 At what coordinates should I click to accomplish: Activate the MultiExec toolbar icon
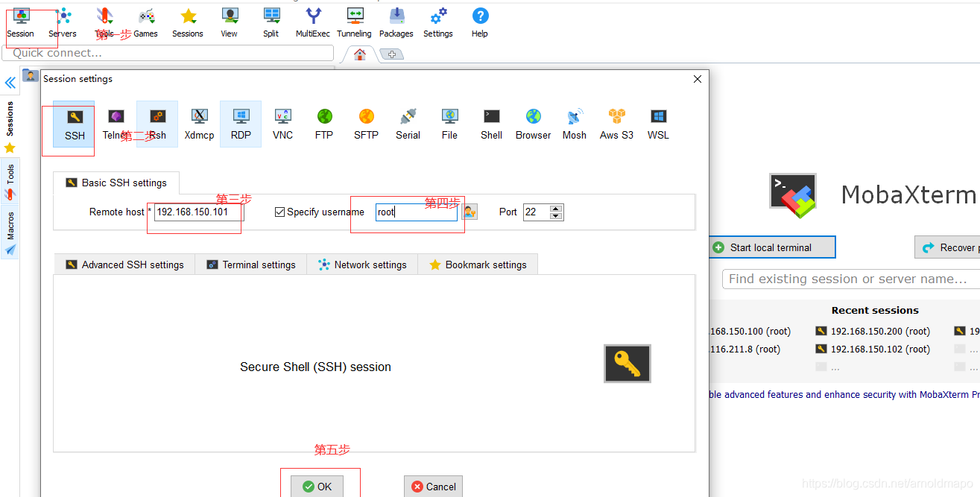313,23
